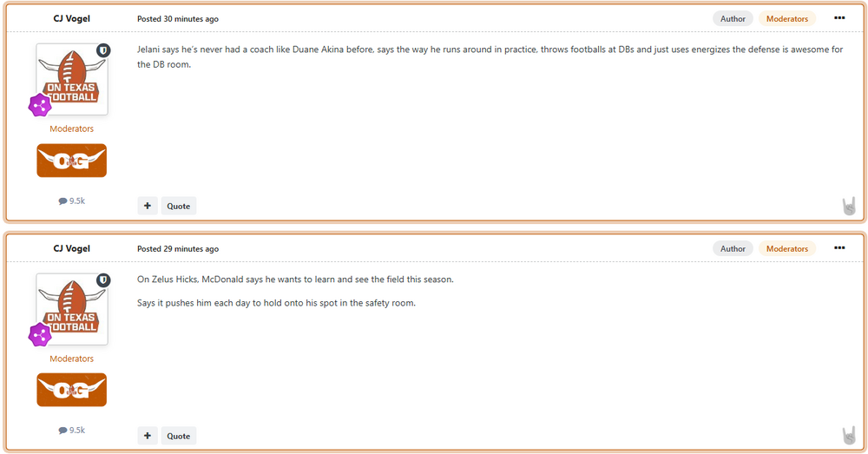Viewport: 868px width, 454px height.
Task: Click the 9.5k post count in first post
Action: coord(72,201)
